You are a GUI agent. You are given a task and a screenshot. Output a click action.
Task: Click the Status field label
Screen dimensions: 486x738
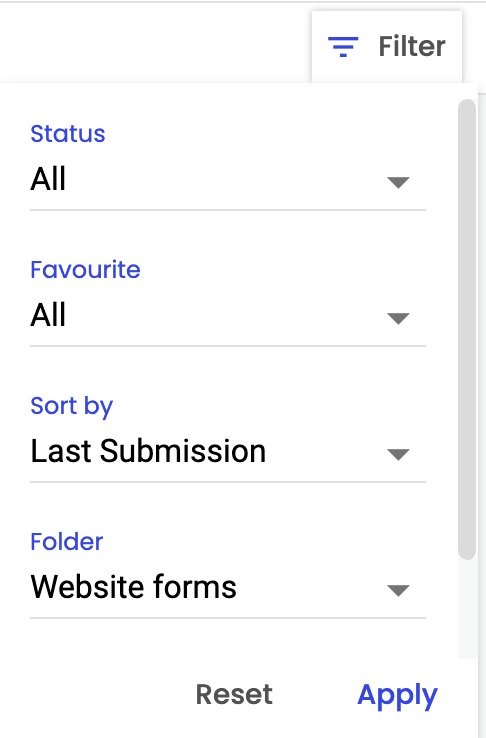(68, 133)
